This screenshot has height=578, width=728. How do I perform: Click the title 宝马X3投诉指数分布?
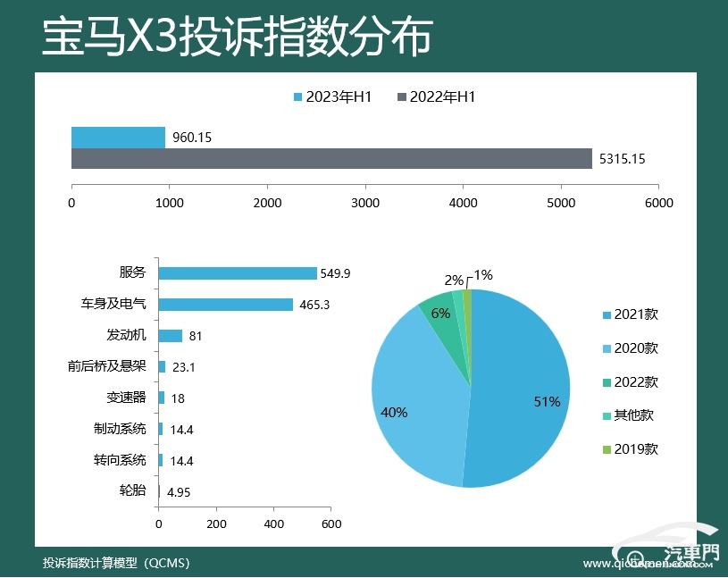tap(238, 37)
